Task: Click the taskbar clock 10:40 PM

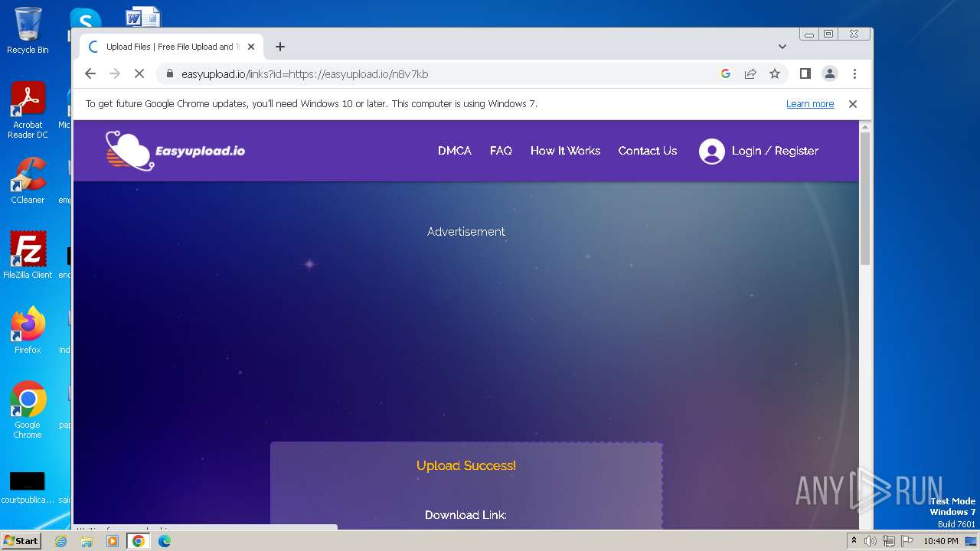Action: coord(940,541)
